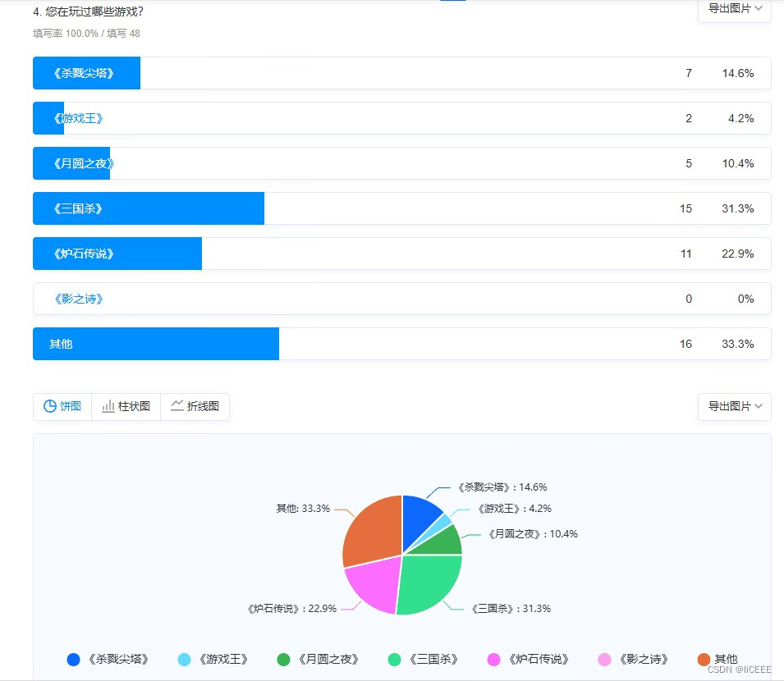
Task: Select the 《月圆之夜》 result bar
Action: (71, 163)
